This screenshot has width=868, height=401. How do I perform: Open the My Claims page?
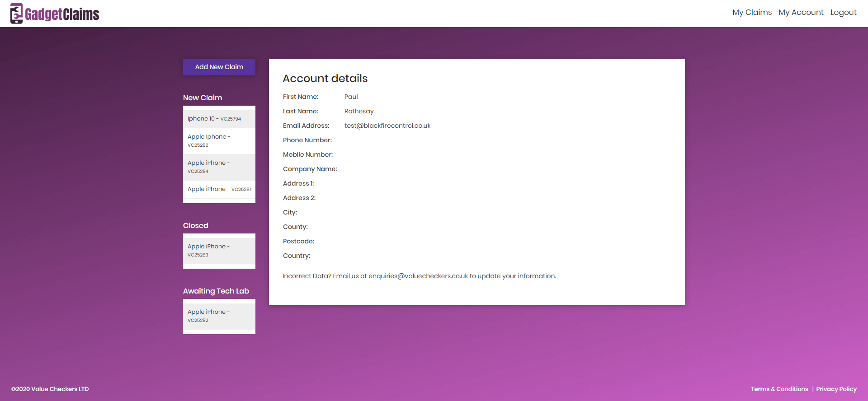point(752,13)
